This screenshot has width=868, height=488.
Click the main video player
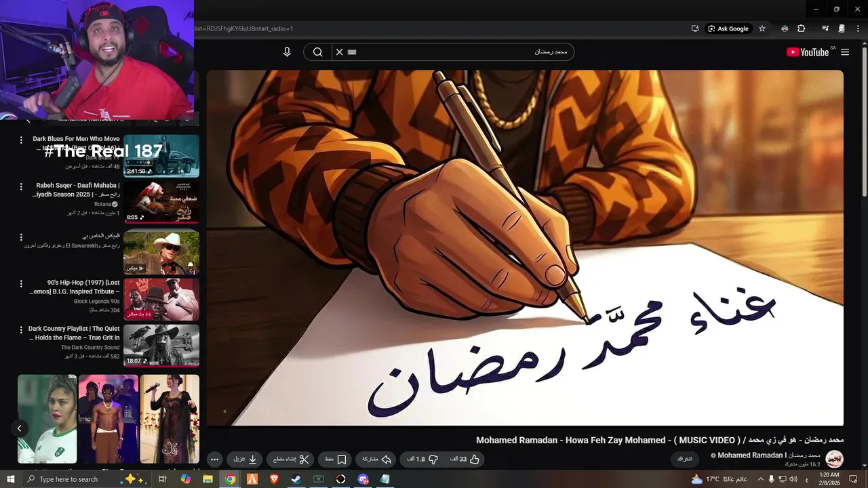(525, 248)
